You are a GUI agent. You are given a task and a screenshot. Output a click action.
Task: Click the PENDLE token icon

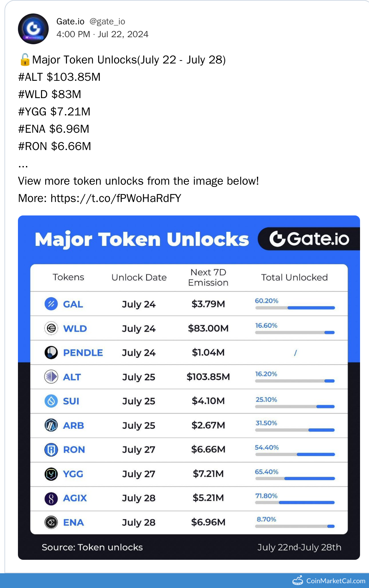[51, 353]
